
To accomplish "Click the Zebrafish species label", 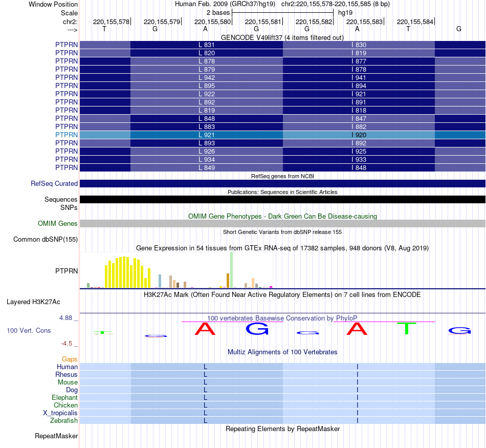I will 64,421.
